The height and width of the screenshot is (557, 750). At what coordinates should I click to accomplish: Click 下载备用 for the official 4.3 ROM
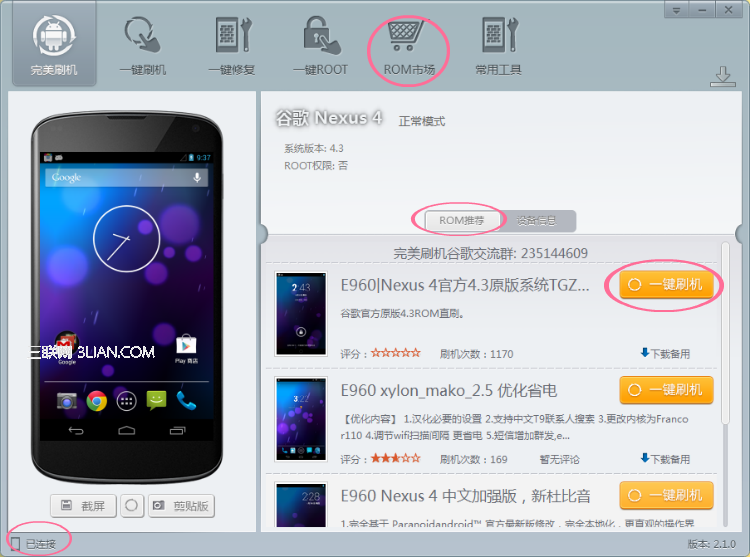665,354
